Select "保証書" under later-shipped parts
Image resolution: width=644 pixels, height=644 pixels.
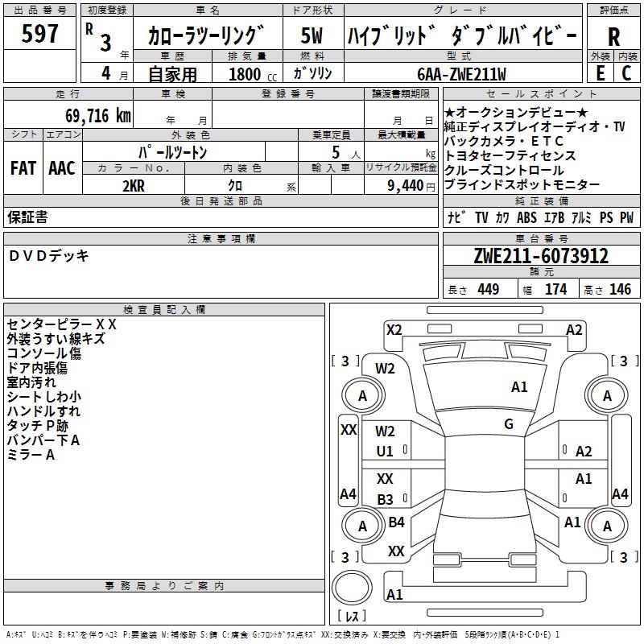(x=27, y=217)
